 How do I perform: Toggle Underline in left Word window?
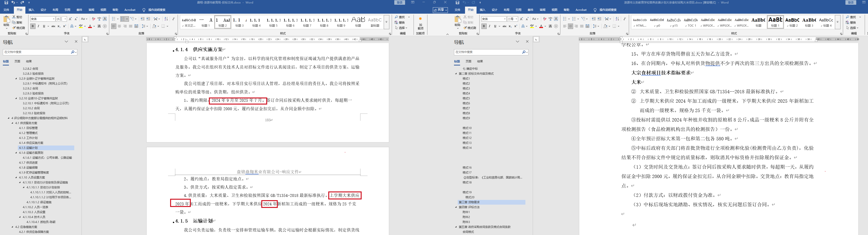point(44,26)
